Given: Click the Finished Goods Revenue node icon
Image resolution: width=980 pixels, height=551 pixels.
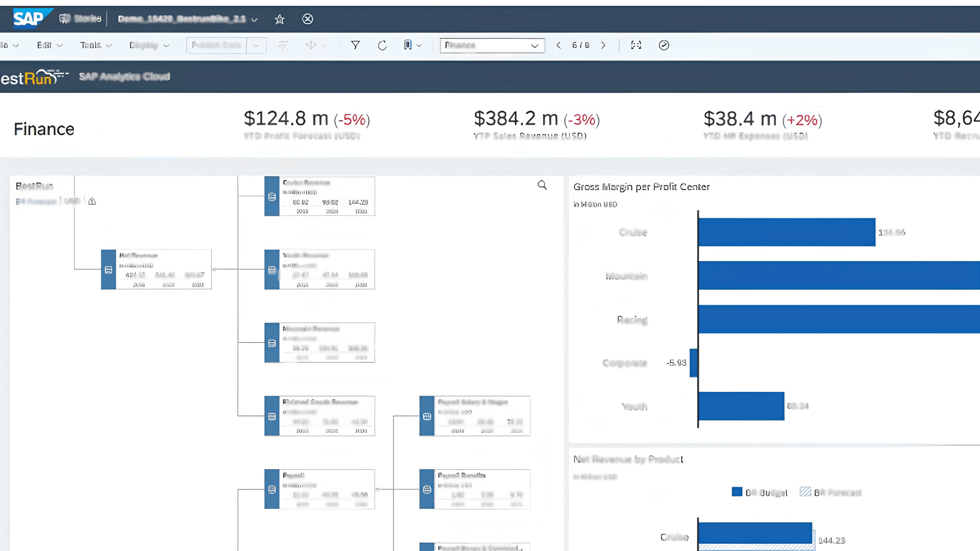Looking at the screenshot, I should point(272,417).
